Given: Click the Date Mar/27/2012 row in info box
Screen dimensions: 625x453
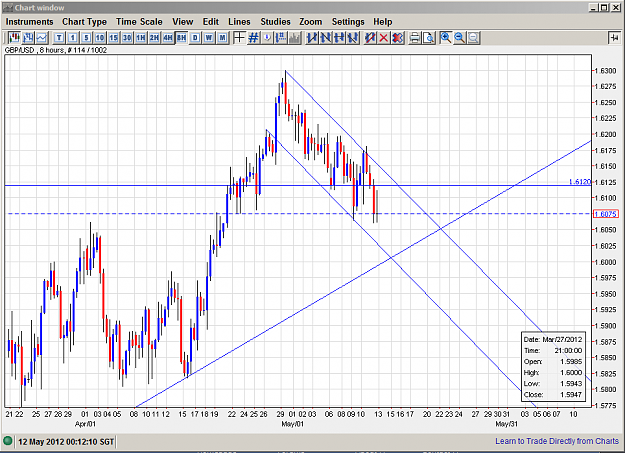Looking at the screenshot, I should click(553, 340).
